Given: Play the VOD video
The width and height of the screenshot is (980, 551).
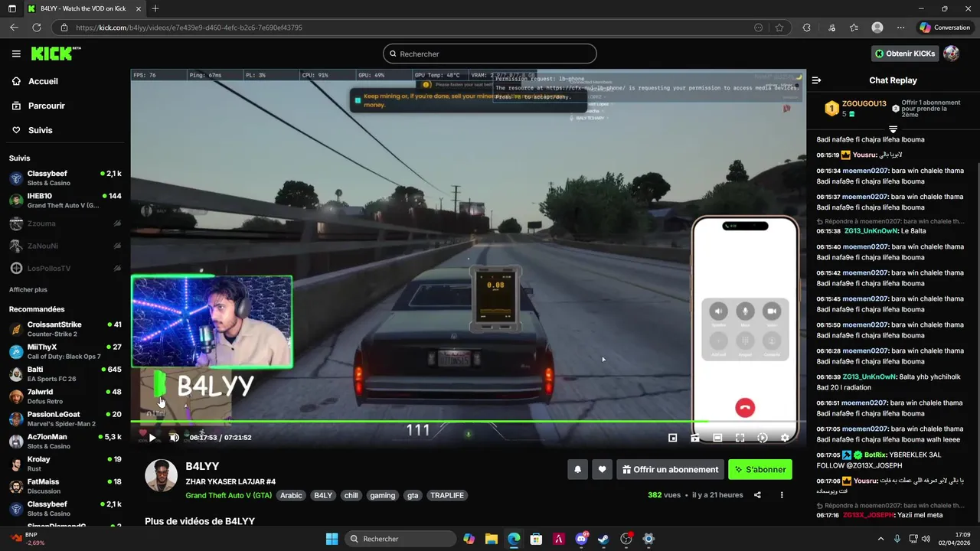Looking at the screenshot, I should (152, 438).
